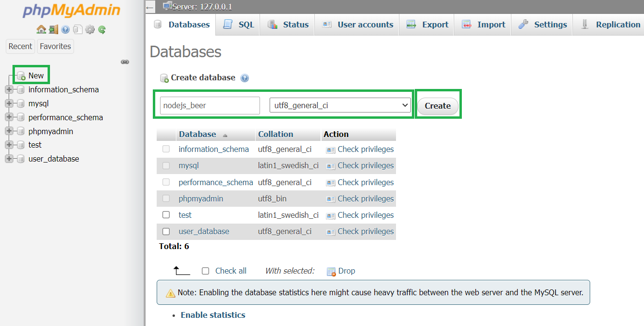Open phpMyAdmin documentation question-mark icon

[x=65, y=29]
